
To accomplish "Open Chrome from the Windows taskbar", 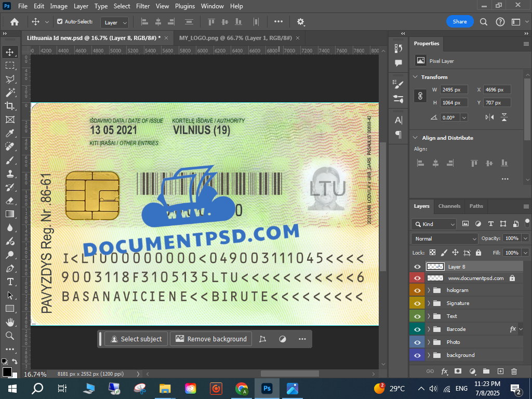I will pos(242,389).
